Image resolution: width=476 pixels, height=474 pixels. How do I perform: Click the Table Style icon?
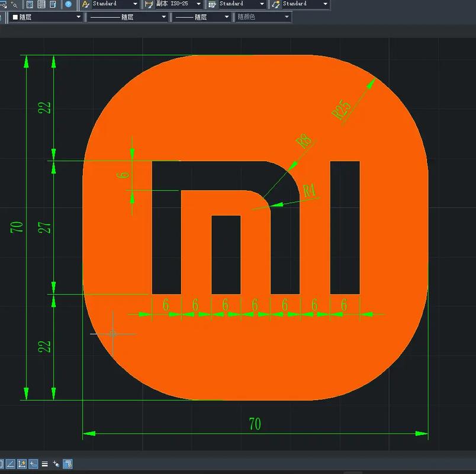click(x=212, y=4)
